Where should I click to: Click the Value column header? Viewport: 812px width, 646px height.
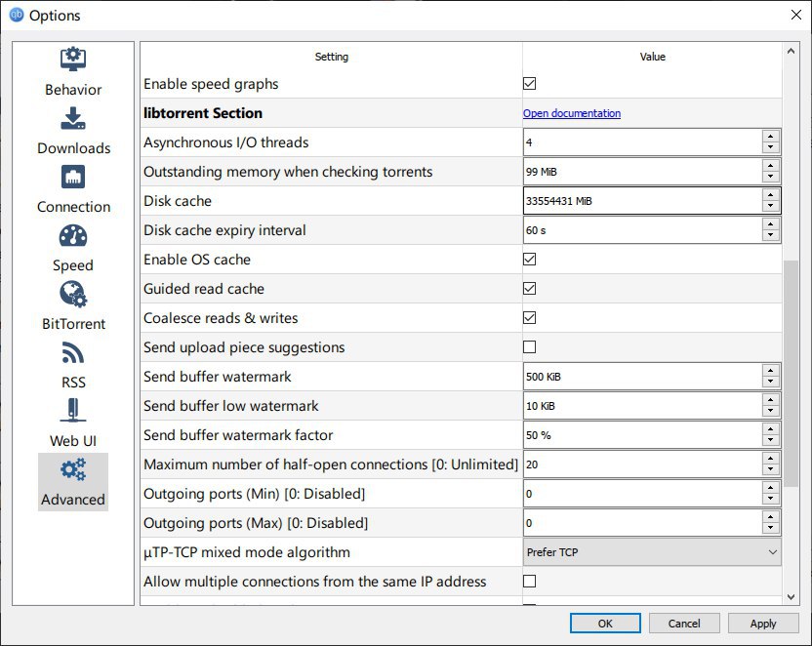coord(653,57)
